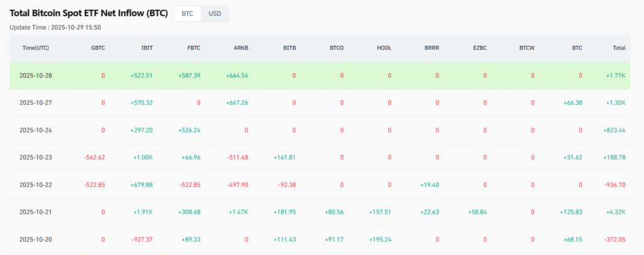Open the 2025-10-24 row
644x255 pixels.
point(36,130)
